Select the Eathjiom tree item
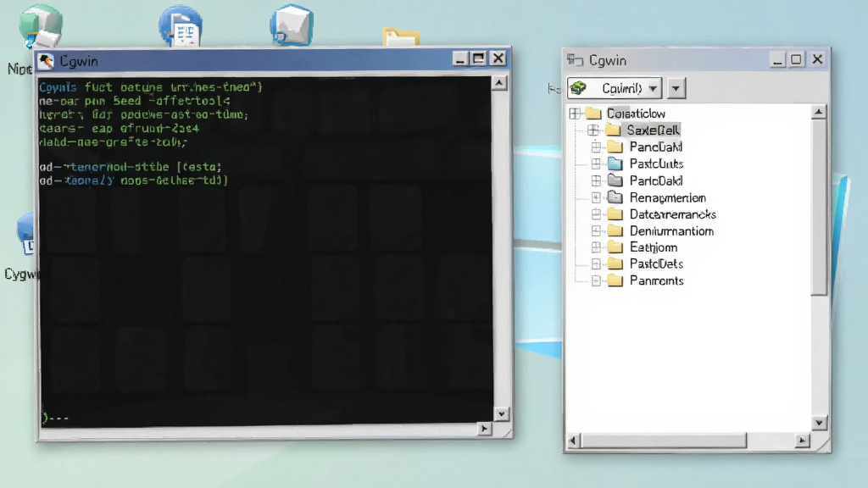 (654, 247)
